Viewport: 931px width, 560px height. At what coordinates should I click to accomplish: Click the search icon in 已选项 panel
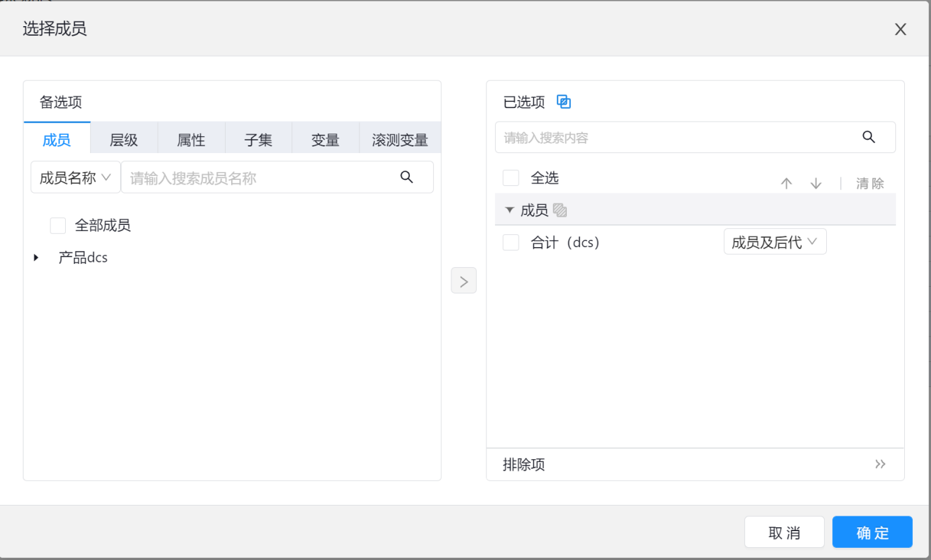(x=869, y=137)
